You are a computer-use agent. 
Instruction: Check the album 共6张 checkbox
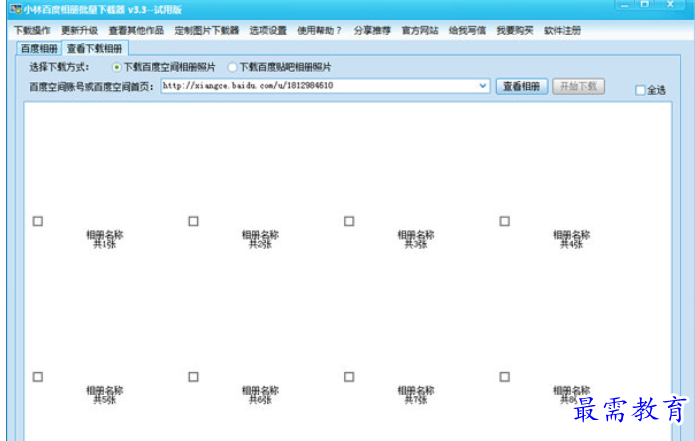(x=193, y=377)
